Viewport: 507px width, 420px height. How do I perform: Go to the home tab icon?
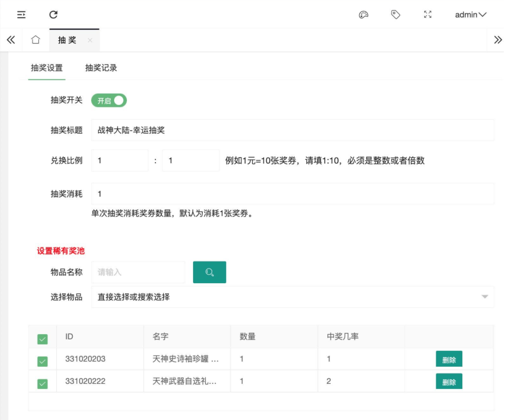click(x=36, y=40)
